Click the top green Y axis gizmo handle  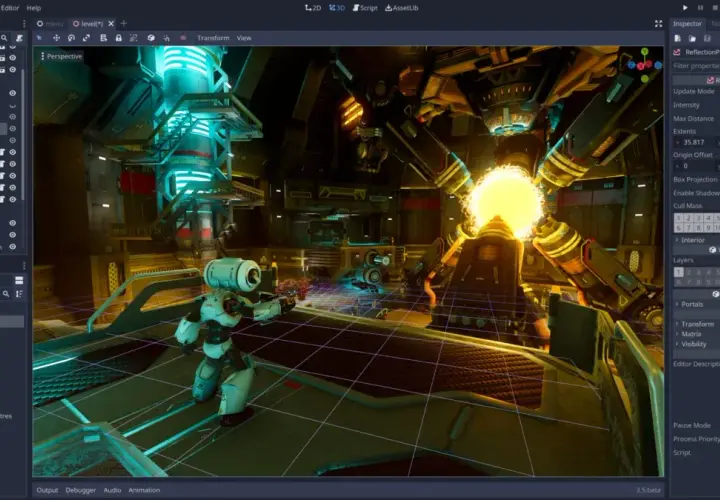645,51
